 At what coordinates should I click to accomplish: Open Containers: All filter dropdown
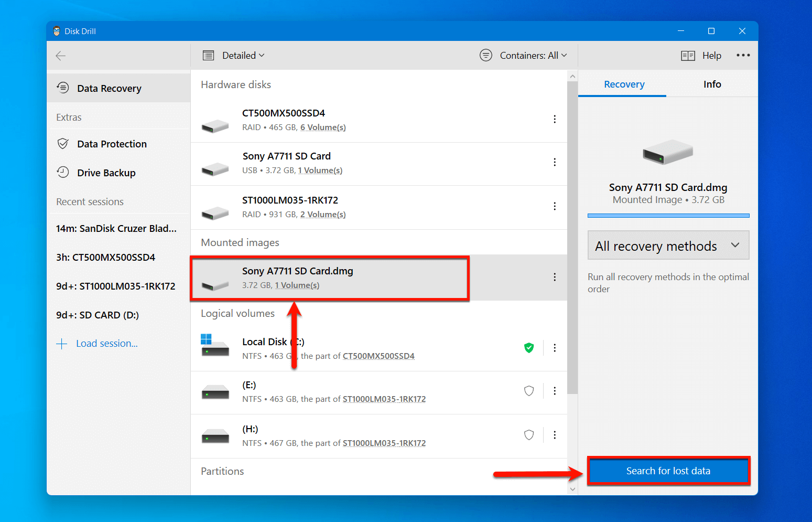pyautogui.click(x=533, y=56)
